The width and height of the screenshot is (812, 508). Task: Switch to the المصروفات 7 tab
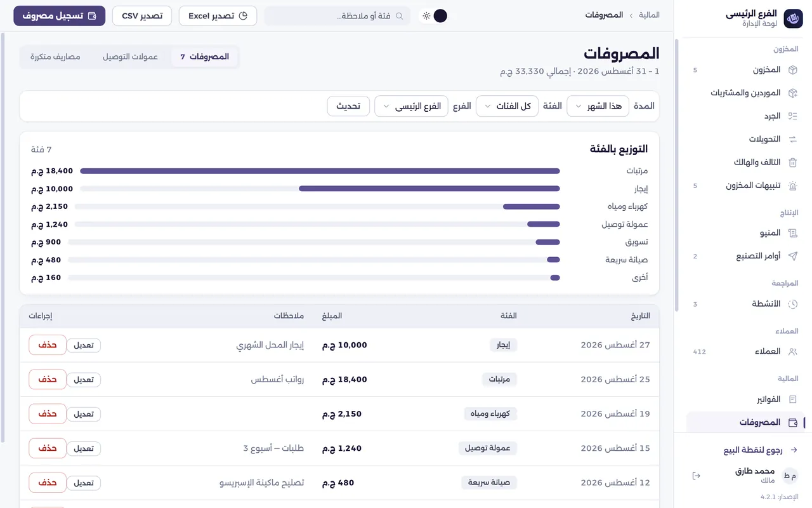(x=204, y=57)
